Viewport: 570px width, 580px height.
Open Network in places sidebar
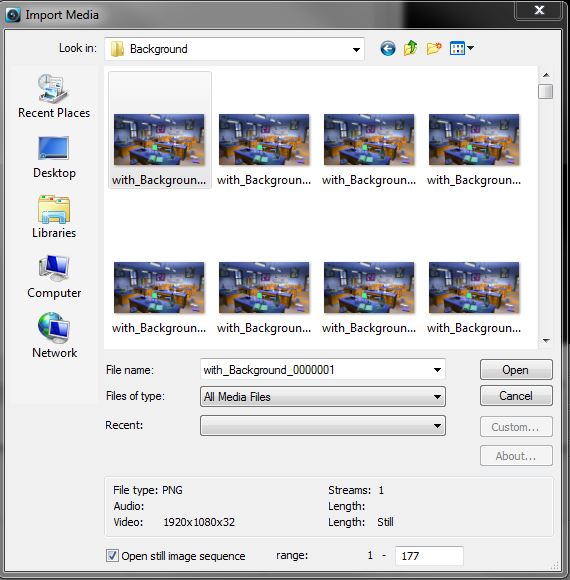pyautogui.click(x=54, y=335)
